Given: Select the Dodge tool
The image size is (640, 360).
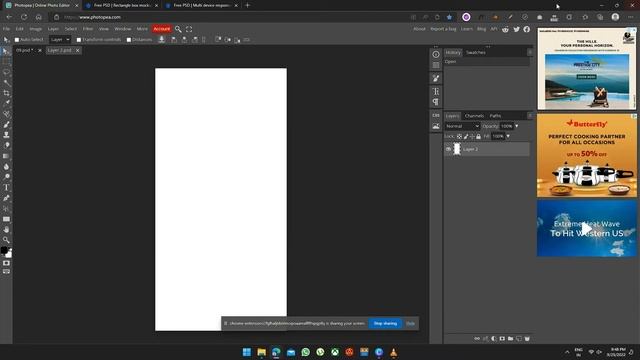Looking at the screenshot, I should click(x=6, y=177).
